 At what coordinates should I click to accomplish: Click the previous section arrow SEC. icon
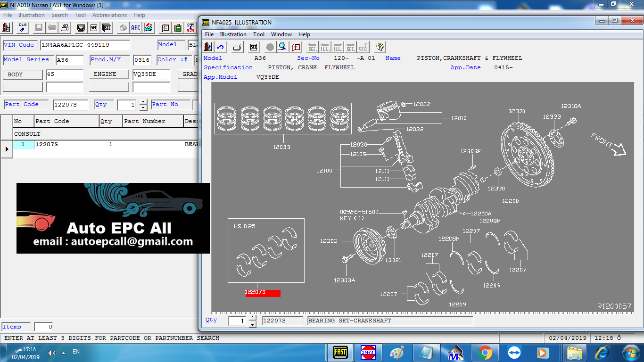[312, 47]
